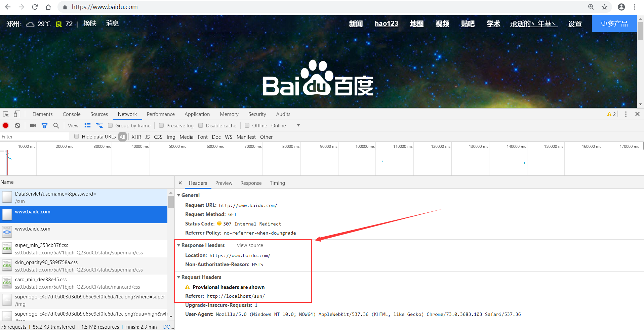The height and width of the screenshot is (330, 644).
Task: Close the request details pane
Action: click(180, 183)
